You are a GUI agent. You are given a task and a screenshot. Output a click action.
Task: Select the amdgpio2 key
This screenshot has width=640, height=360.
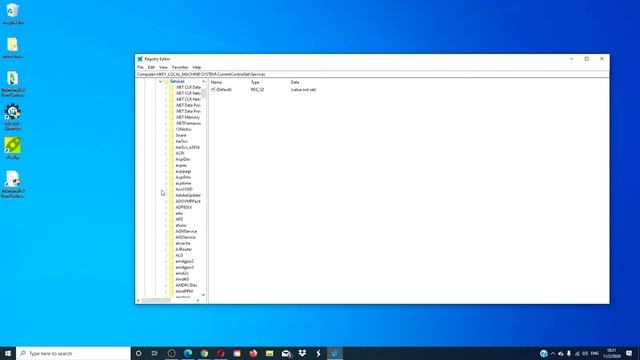[184, 261]
